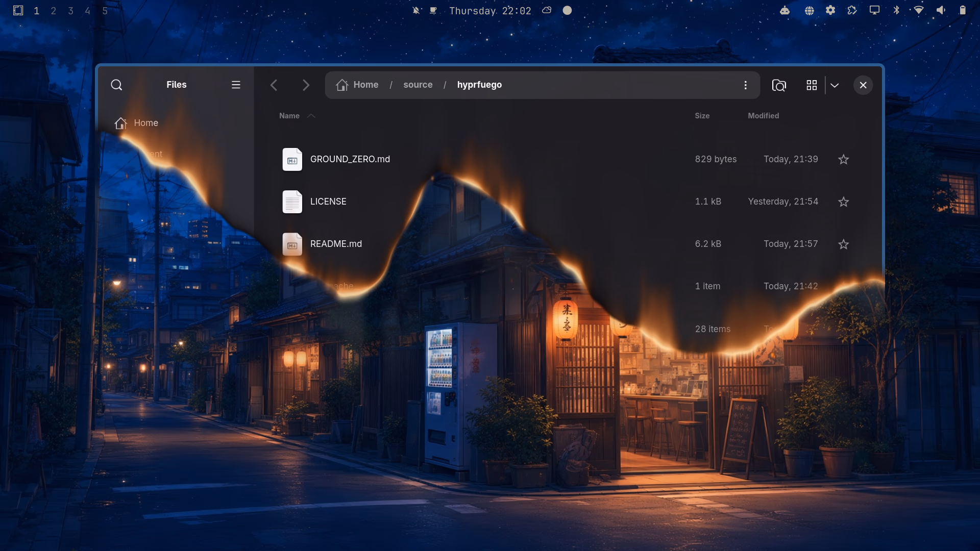Open the Bluetooth icon in top bar
980x551 pixels.
click(x=896, y=10)
